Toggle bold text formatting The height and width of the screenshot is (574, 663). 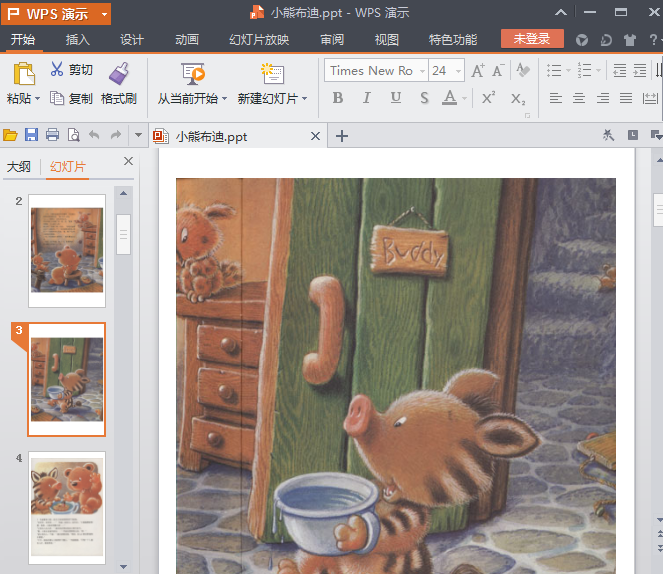coord(337,98)
